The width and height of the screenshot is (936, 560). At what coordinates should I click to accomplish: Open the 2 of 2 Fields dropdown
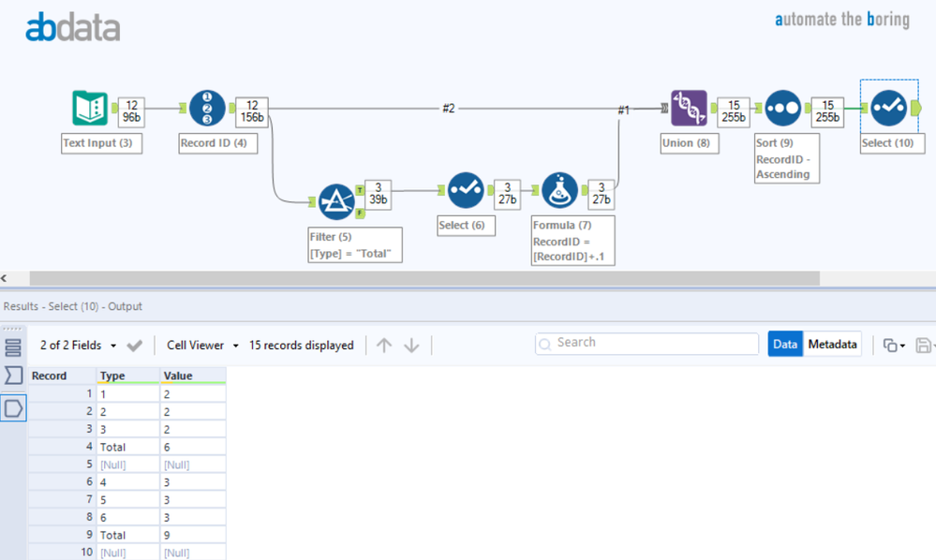78,346
